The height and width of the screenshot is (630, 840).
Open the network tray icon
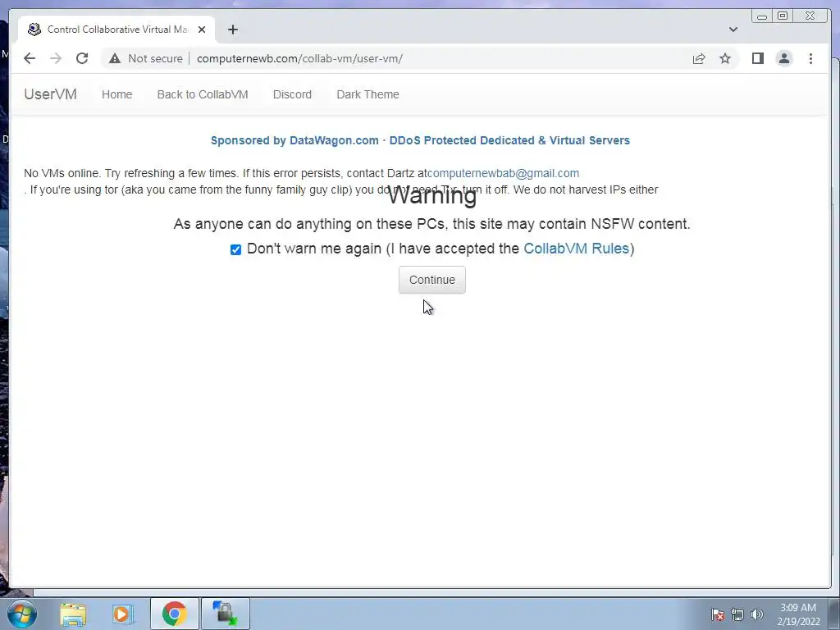(x=737, y=614)
